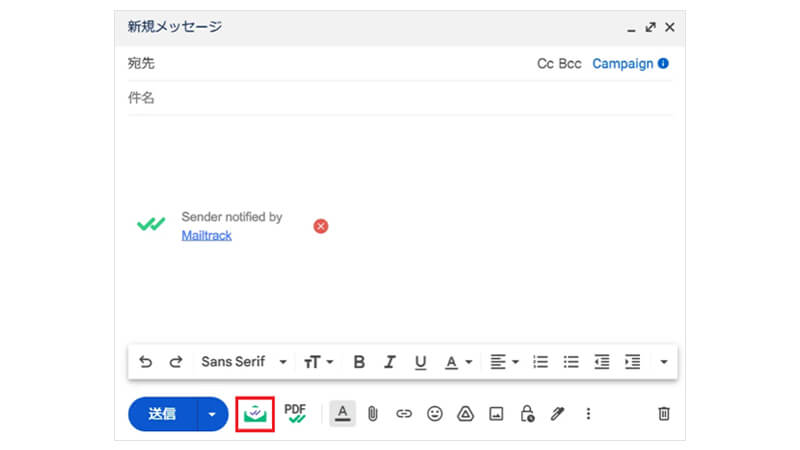800x450 pixels.
Task: Add Cc recipients
Action: point(545,64)
